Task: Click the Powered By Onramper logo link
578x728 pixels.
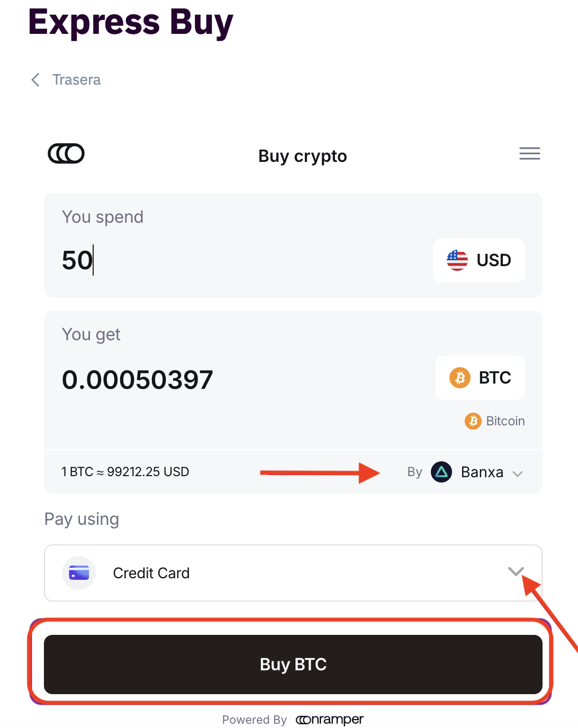Action: point(330,720)
